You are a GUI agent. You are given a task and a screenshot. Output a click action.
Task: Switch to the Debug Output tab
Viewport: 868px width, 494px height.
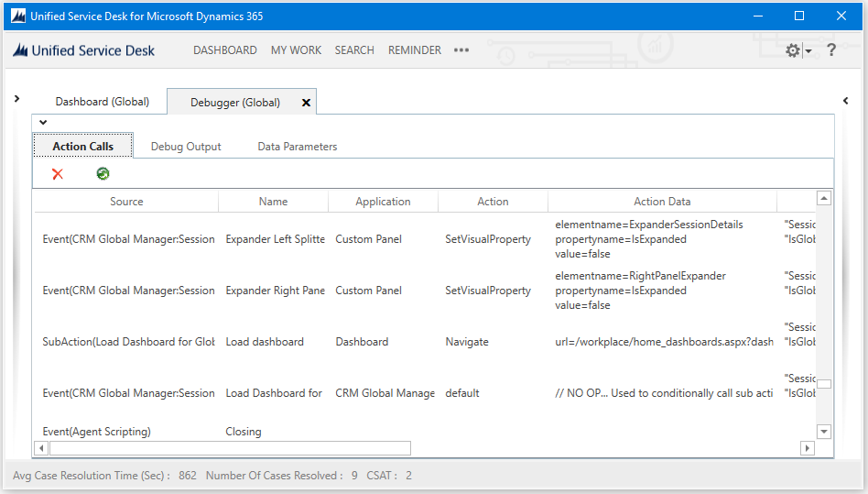[186, 147]
